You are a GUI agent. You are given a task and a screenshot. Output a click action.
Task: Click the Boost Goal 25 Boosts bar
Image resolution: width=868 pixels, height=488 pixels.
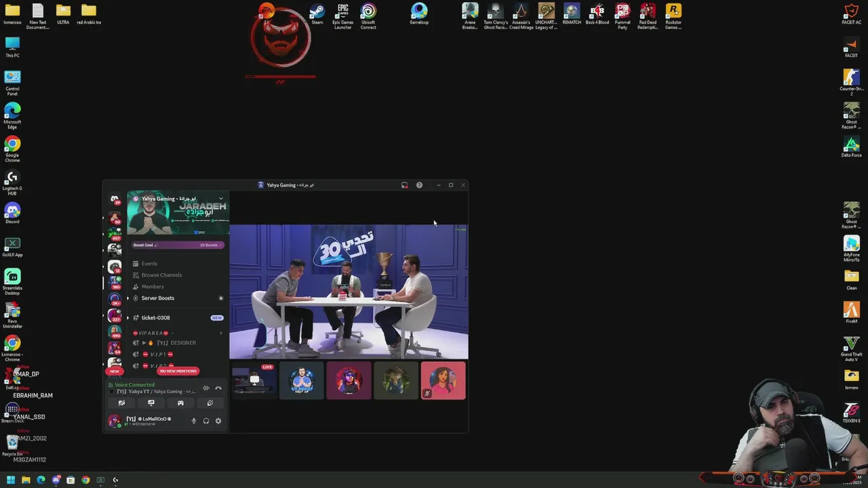[x=178, y=245]
